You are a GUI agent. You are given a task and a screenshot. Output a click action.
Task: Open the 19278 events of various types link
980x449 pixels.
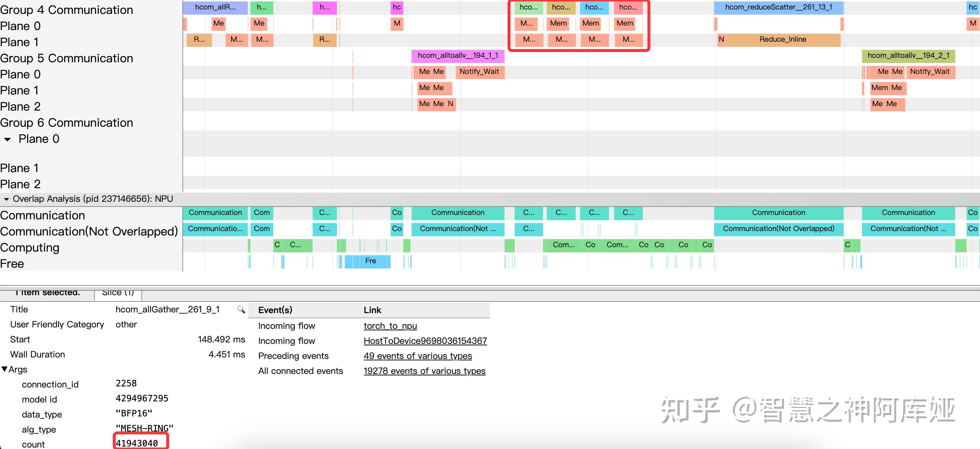pos(424,371)
